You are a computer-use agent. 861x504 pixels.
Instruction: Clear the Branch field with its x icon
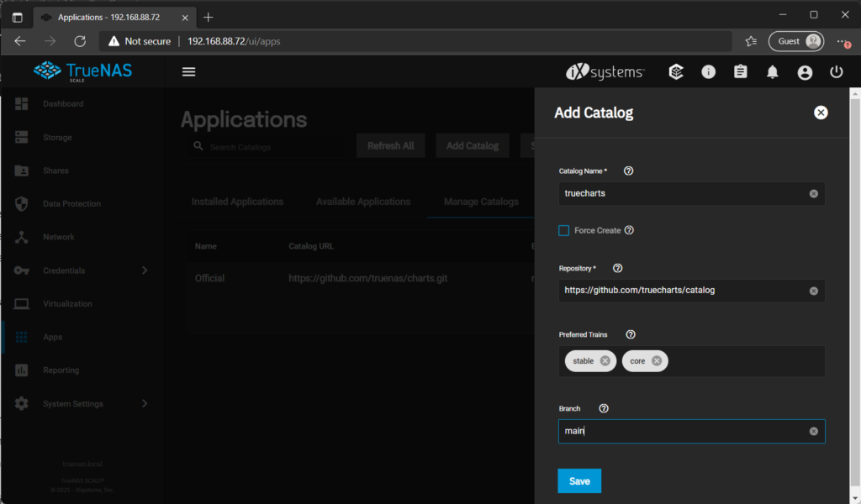click(812, 431)
